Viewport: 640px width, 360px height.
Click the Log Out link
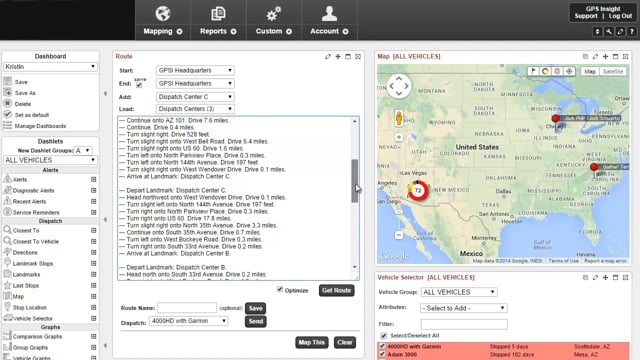(x=620, y=16)
